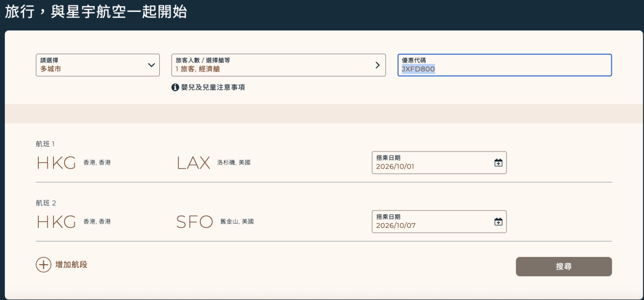Select flight 1 origin HKG
Screen dimensions: 644x300
pos(56,163)
